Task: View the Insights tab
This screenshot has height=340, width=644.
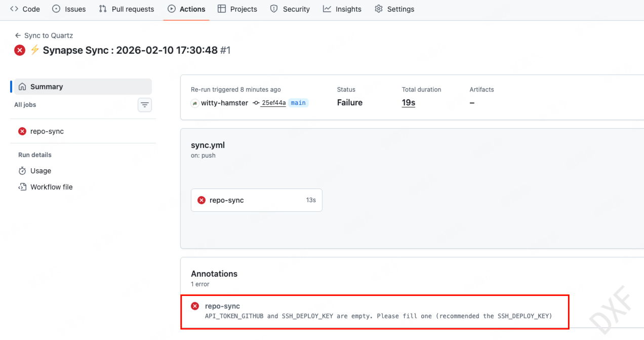Action: pyautogui.click(x=342, y=9)
